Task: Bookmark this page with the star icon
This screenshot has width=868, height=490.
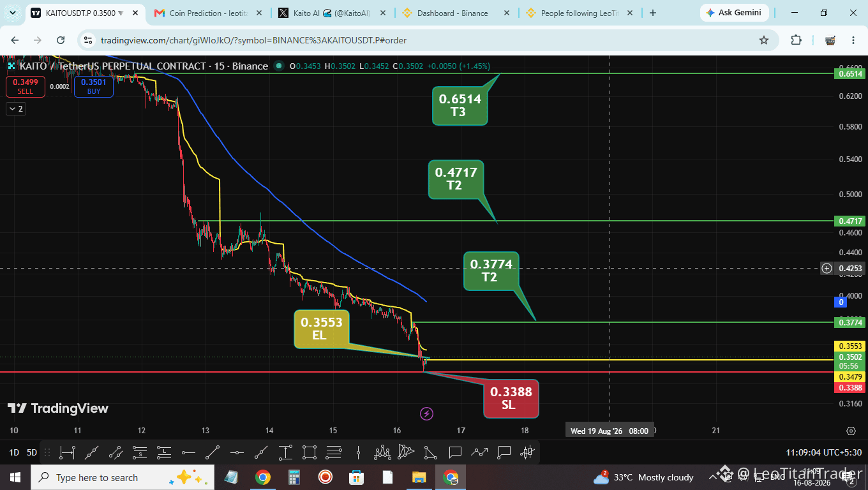Action: tap(764, 40)
